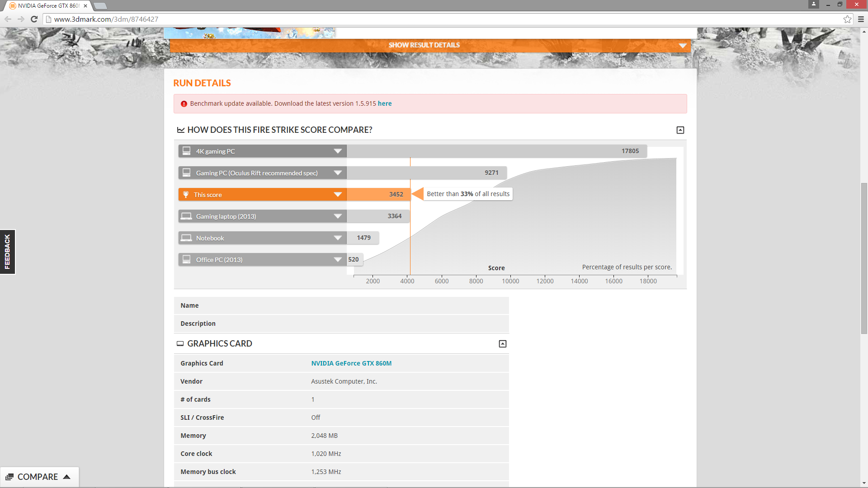Image resolution: width=868 pixels, height=488 pixels.
Task: Click the trophy icon on This score
Action: [186, 195]
